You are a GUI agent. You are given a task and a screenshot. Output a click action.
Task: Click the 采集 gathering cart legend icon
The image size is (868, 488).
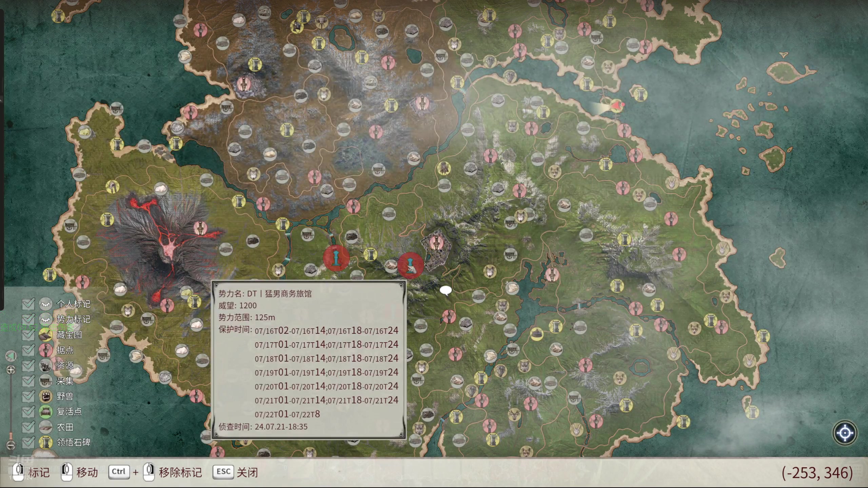45,381
